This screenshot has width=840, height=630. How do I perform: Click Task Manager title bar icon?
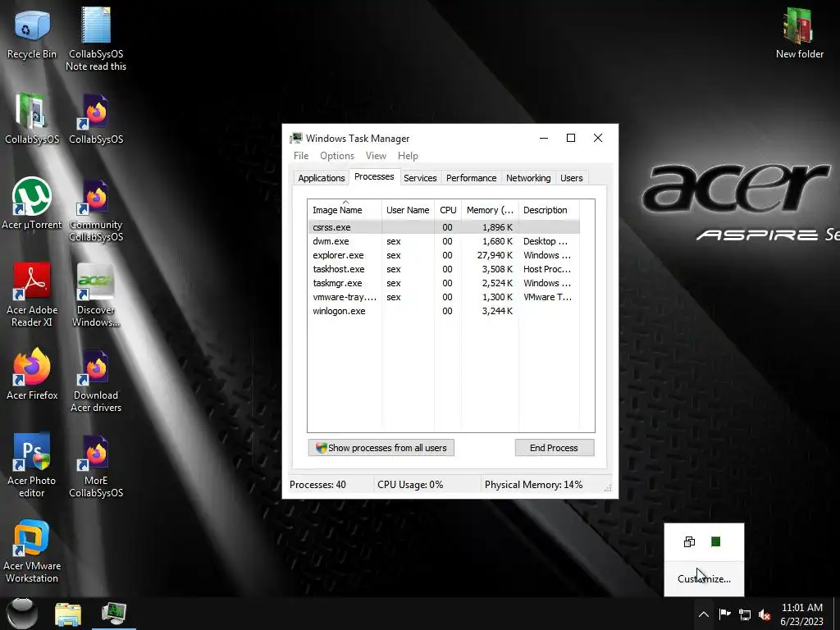(x=295, y=138)
